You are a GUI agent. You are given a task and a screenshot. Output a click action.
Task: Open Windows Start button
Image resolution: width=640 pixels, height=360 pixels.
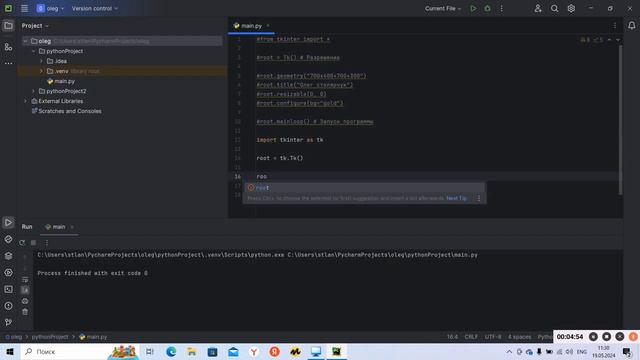point(10,351)
